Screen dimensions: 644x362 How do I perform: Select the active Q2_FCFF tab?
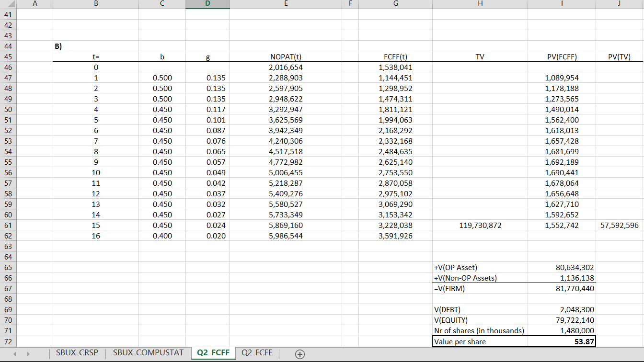point(213,354)
